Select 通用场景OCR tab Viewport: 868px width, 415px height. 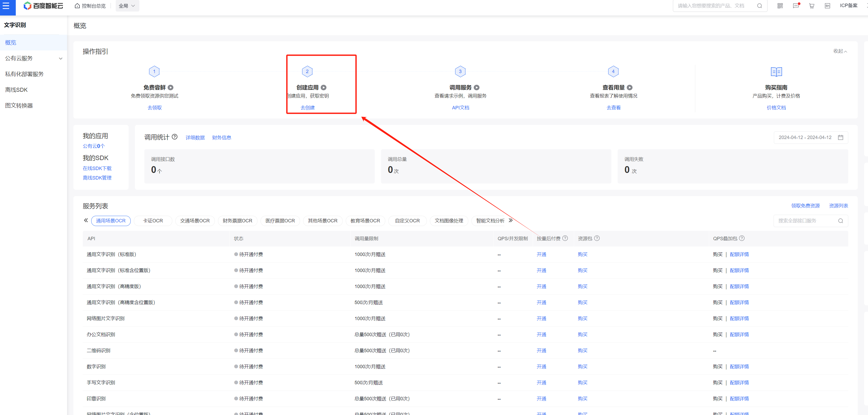[111, 221]
